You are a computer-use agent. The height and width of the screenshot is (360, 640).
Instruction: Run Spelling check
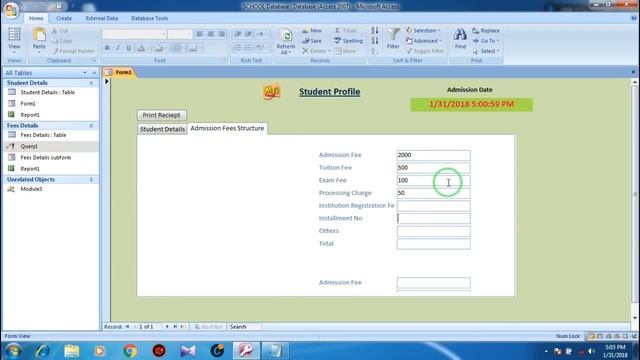tap(348, 41)
